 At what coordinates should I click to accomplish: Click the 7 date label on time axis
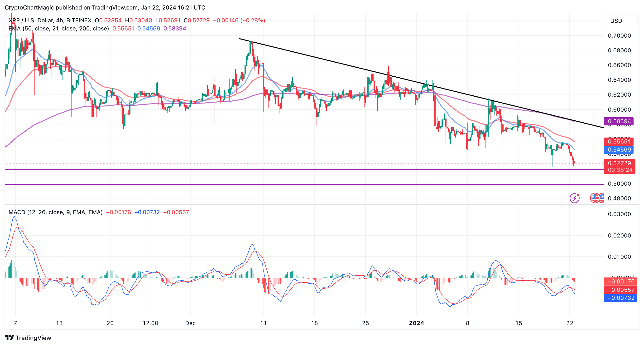click(x=15, y=323)
